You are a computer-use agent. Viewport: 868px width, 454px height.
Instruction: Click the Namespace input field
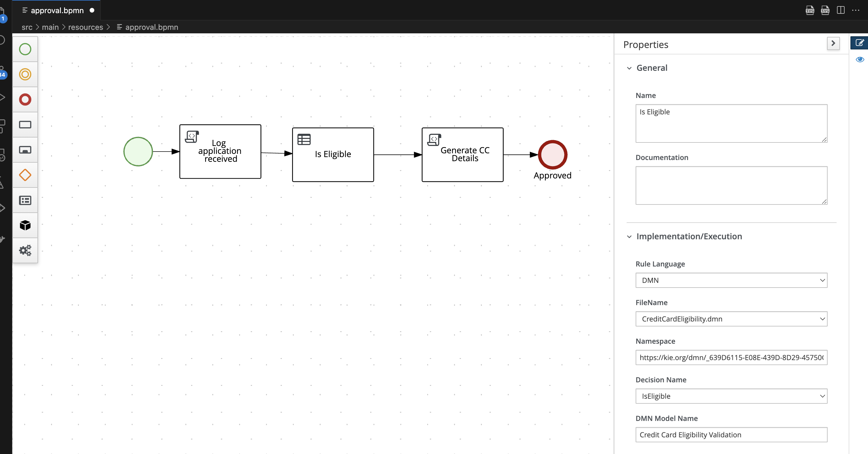click(x=731, y=357)
